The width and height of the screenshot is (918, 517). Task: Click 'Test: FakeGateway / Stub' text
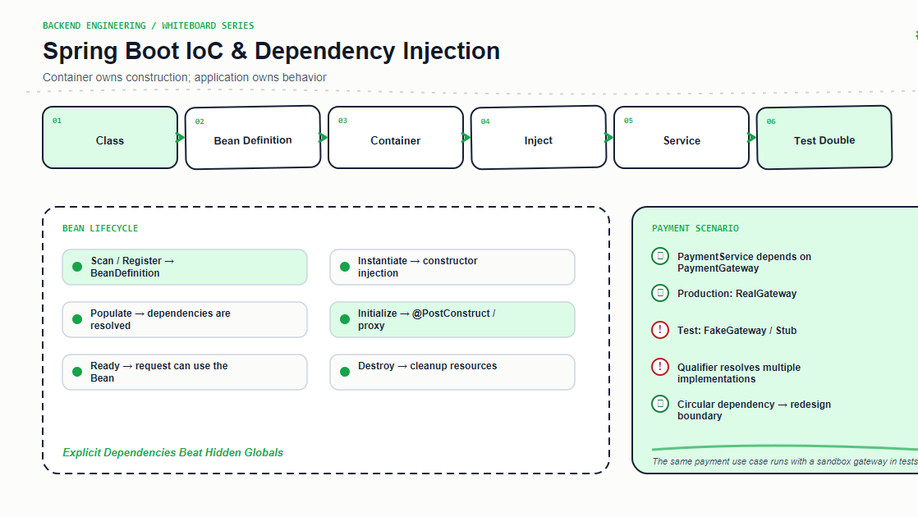pyautogui.click(x=737, y=330)
